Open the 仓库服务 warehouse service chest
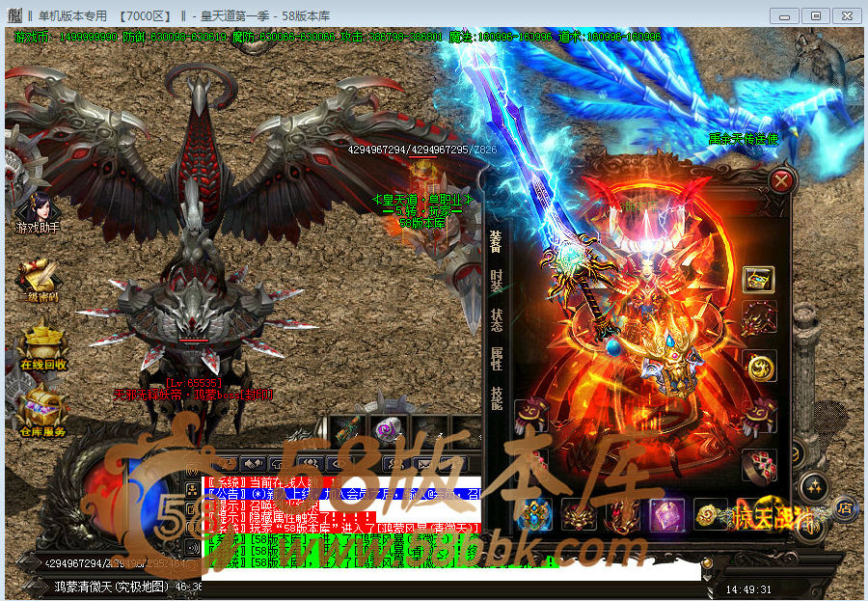Screen dimensions: 868x601 tap(42, 412)
